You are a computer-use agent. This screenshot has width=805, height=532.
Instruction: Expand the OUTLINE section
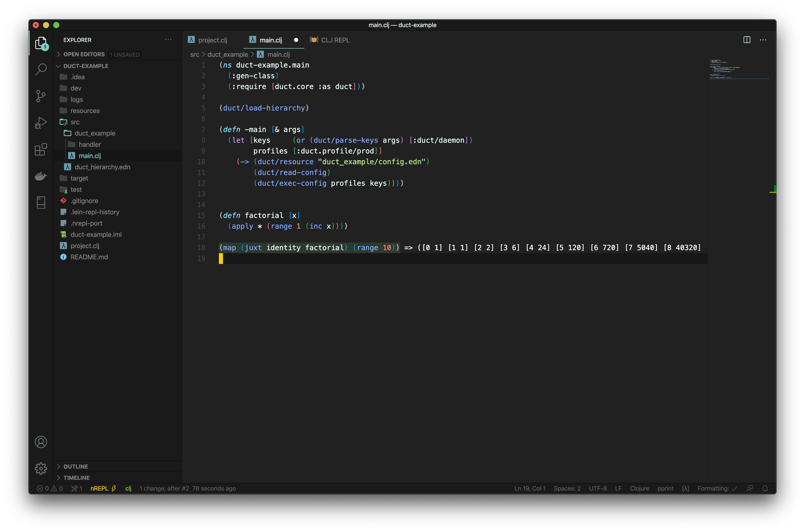[75, 467]
